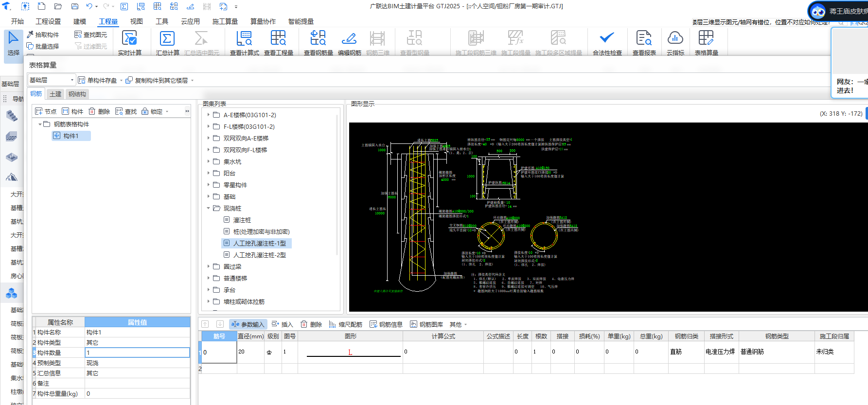Click the rebar shape drawing cell
The image size is (868, 405).
click(350, 352)
